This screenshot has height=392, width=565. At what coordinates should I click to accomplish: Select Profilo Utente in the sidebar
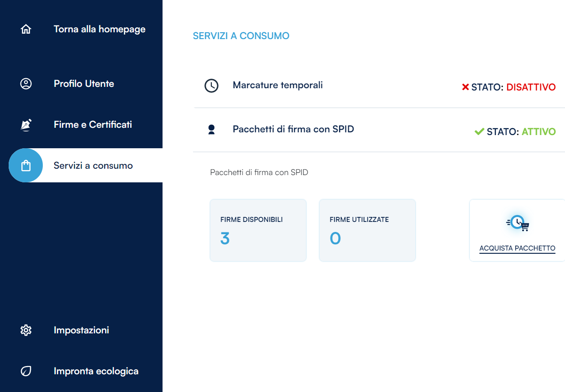[84, 84]
